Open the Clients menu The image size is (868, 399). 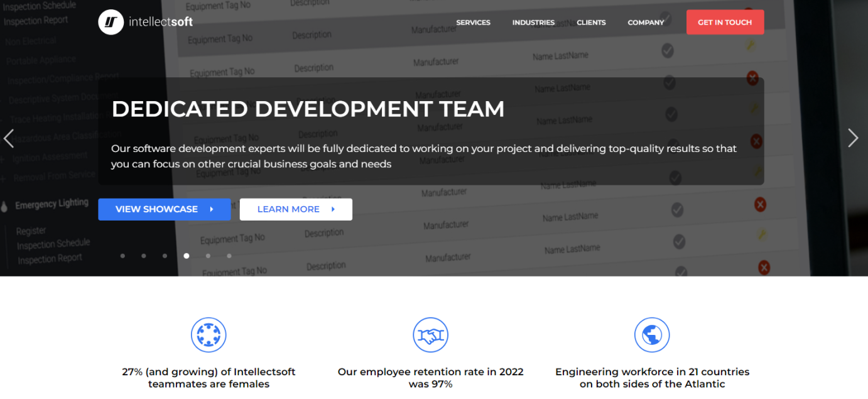point(591,23)
